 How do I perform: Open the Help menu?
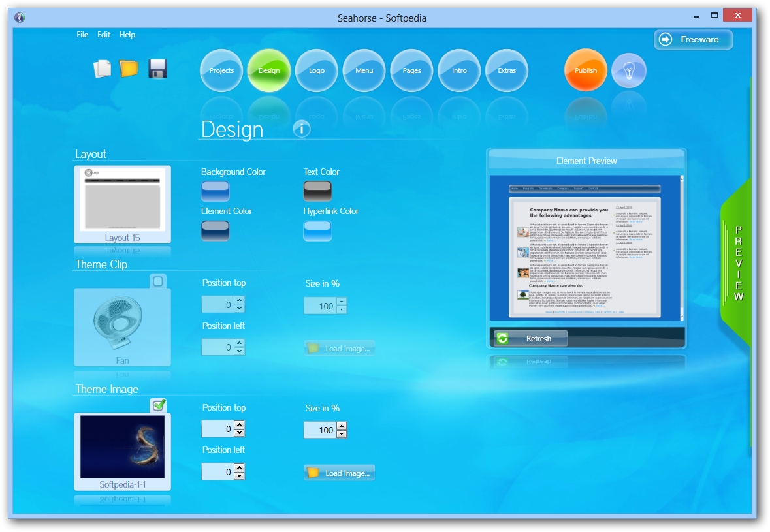(x=127, y=35)
